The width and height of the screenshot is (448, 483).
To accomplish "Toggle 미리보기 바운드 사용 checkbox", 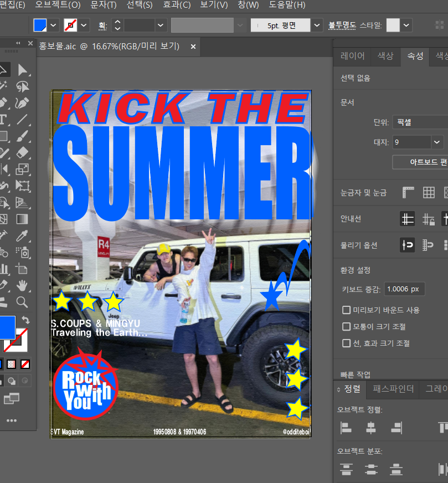I will click(347, 310).
